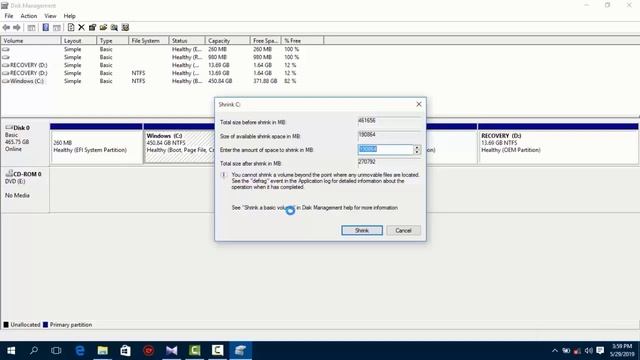The height and width of the screenshot is (360, 640).
Task: Increase shrink amount with the up spinner arrow
Action: pyautogui.click(x=417, y=147)
